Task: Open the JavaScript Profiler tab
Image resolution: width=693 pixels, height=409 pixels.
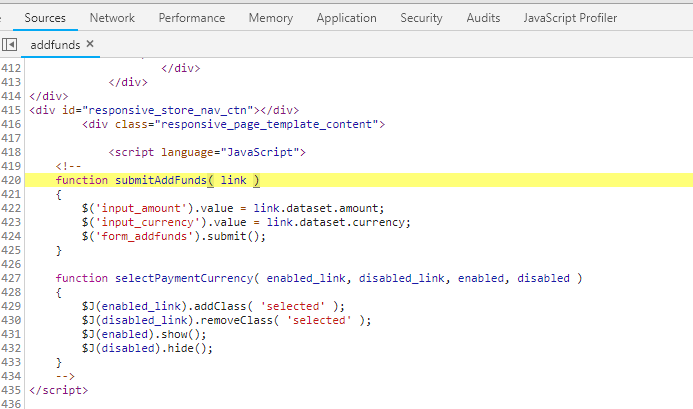Action: [570, 18]
